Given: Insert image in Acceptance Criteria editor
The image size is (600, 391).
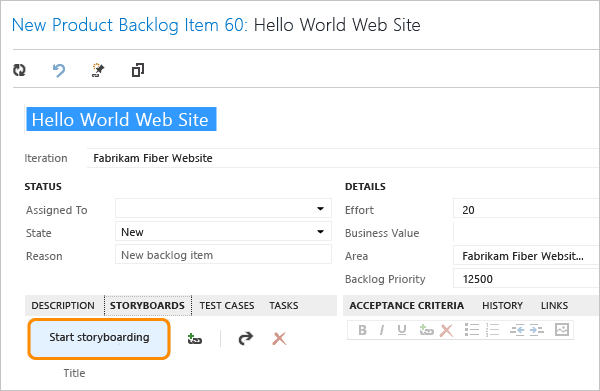Looking at the screenshot, I should point(562,330).
